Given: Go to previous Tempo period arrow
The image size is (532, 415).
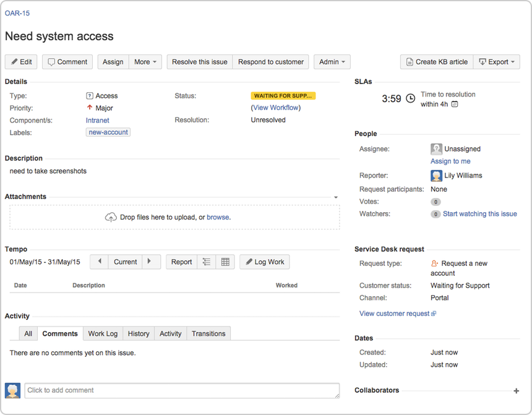Looking at the screenshot, I should pyautogui.click(x=100, y=262).
